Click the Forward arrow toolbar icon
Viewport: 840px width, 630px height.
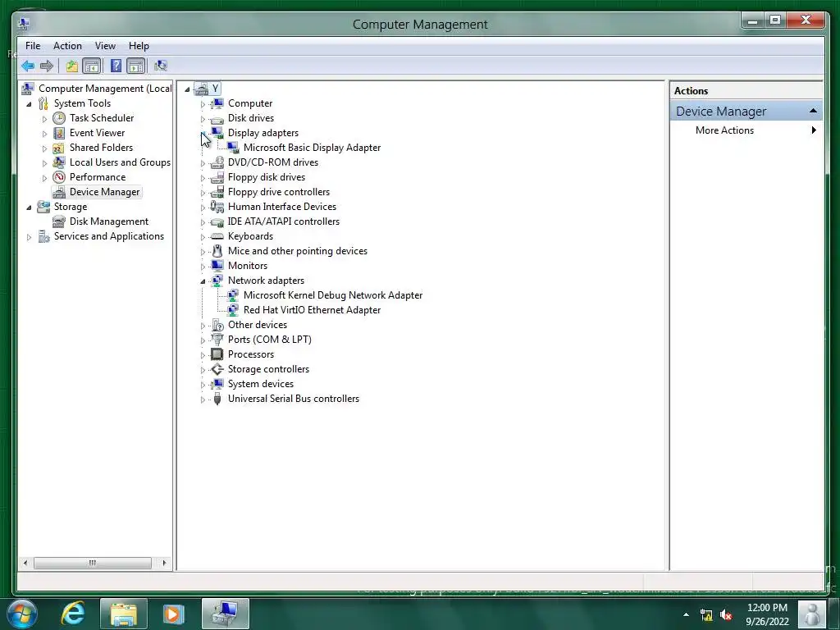pyautogui.click(x=47, y=66)
